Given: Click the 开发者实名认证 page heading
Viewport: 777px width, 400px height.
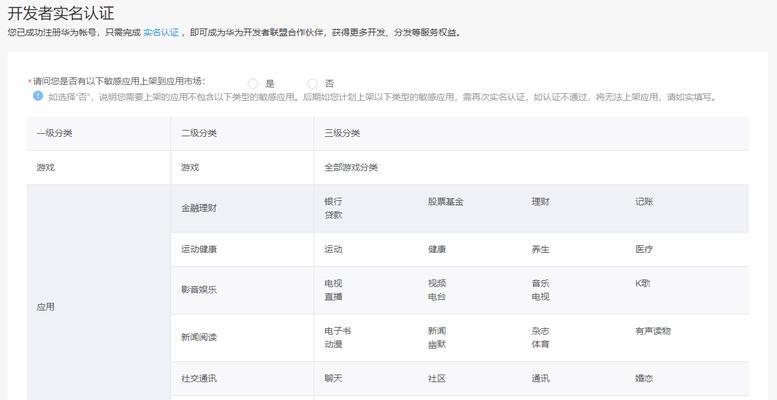Looking at the screenshot, I should pyautogui.click(x=60, y=13).
